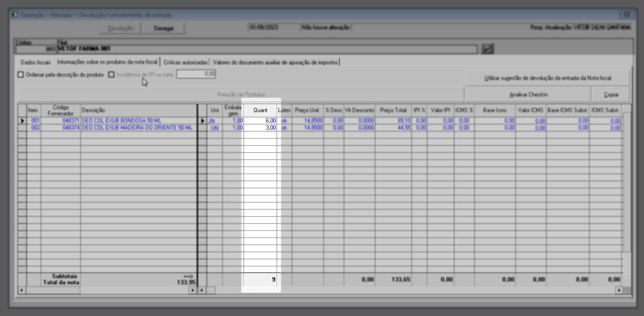Click the Analisar CheckIn button

pyautogui.click(x=528, y=95)
